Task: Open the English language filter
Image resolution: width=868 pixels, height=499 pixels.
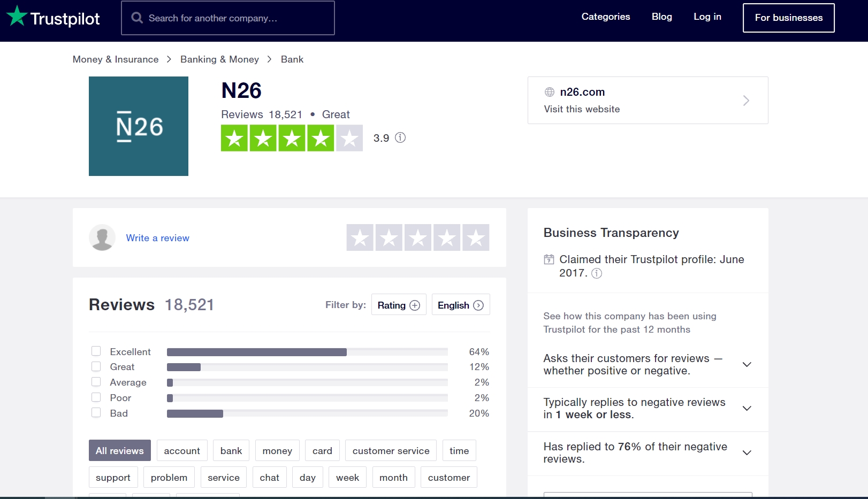Action: coord(460,305)
